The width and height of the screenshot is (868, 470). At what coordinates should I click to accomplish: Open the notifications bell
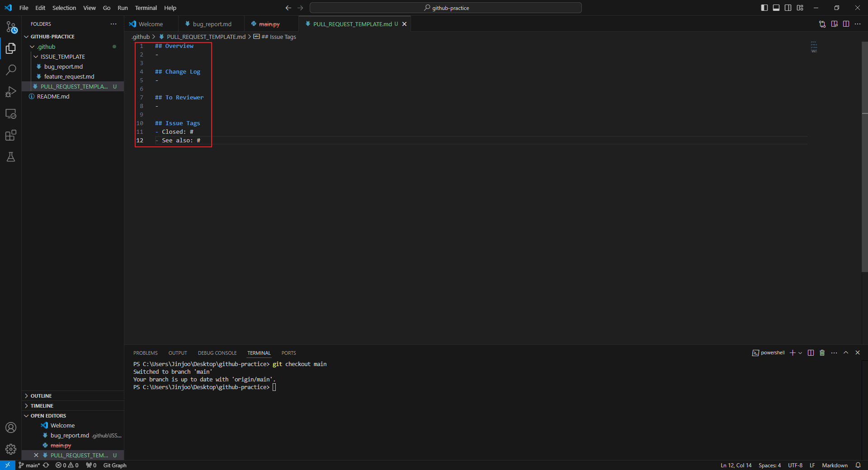pos(858,465)
